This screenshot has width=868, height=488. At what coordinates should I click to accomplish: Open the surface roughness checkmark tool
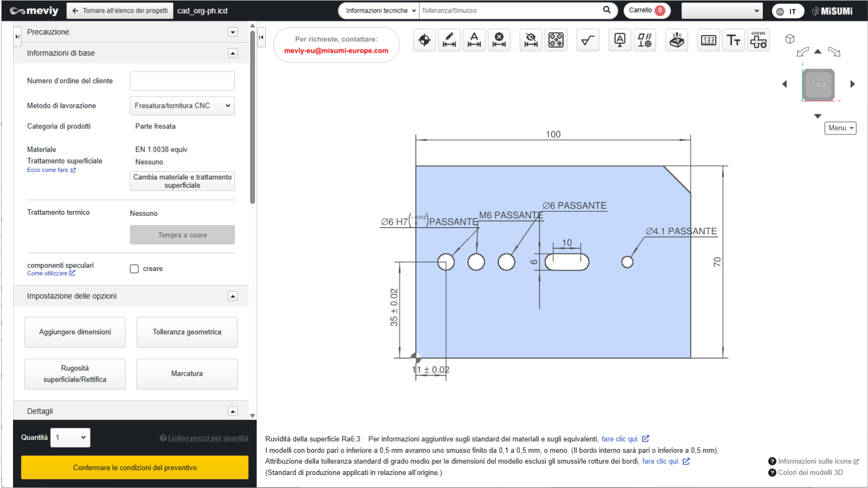click(x=588, y=40)
